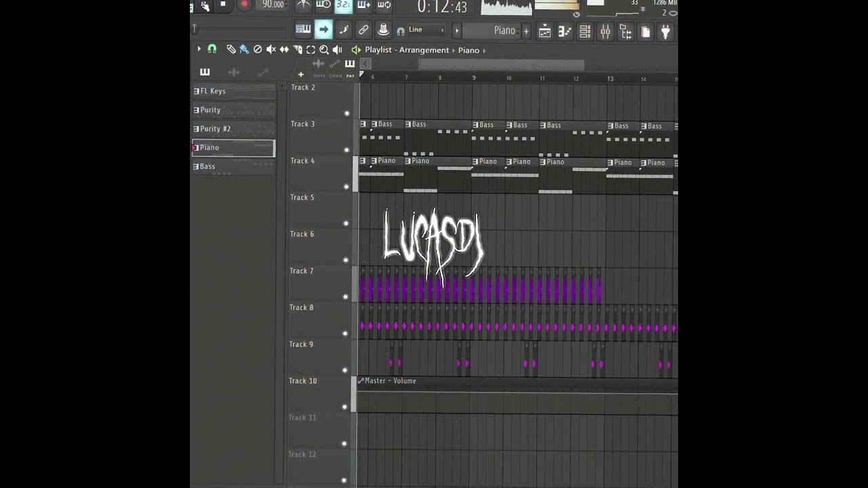Collapse picker with left chevron button
868x488 pixels.
click(x=365, y=64)
